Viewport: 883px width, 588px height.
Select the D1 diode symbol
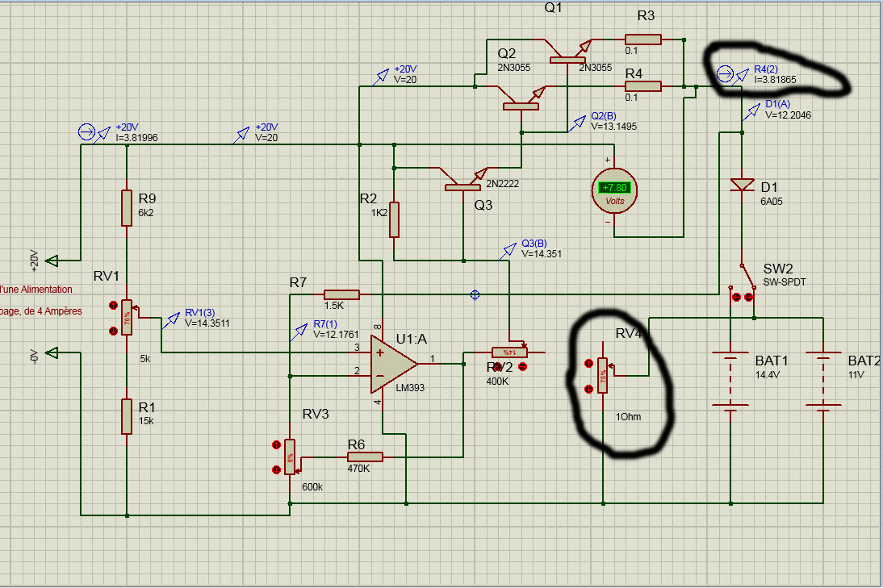pos(742,185)
